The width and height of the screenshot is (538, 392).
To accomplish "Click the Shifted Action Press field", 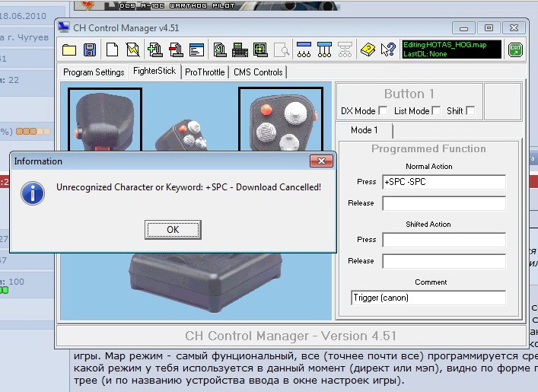I will [x=444, y=240].
